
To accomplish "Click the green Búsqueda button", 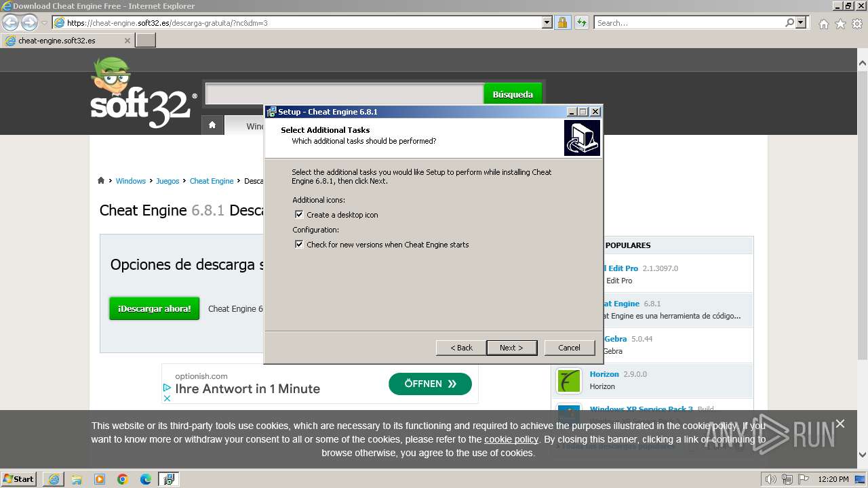I will click(513, 94).
